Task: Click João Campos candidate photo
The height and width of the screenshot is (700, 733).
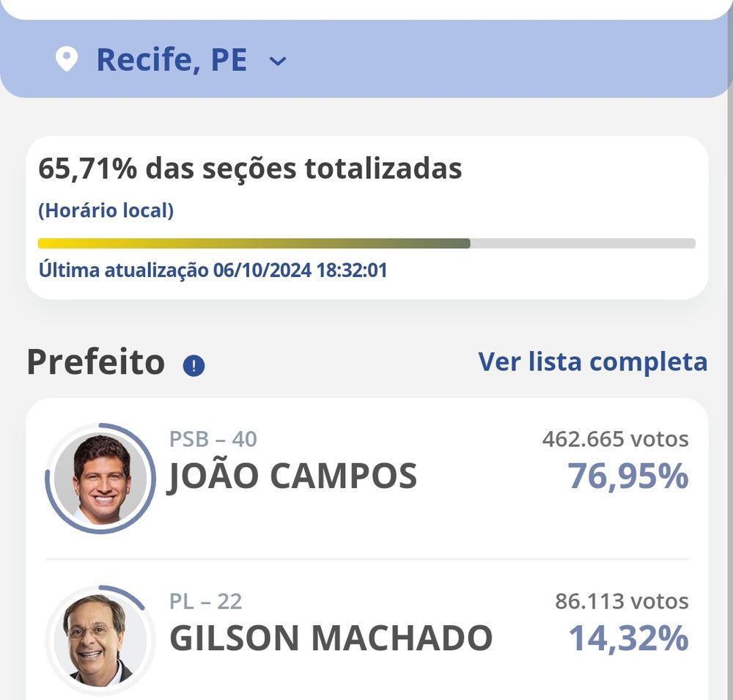Action: (101, 476)
